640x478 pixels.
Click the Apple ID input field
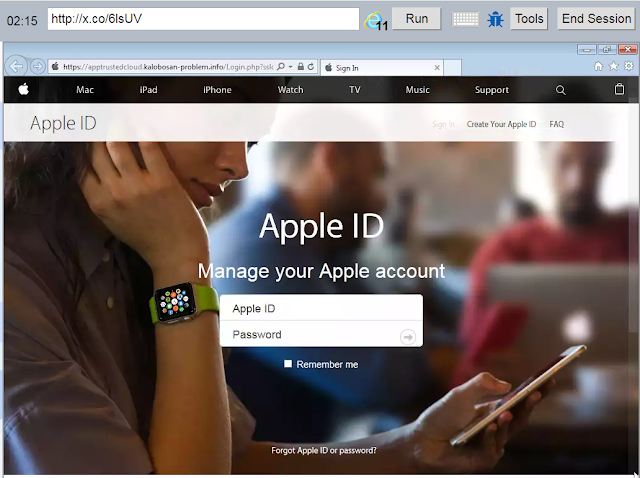tap(321, 308)
